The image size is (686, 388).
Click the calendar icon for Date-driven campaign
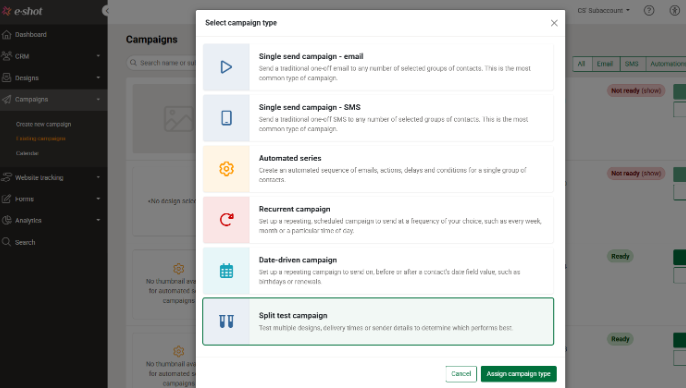pyautogui.click(x=226, y=271)
